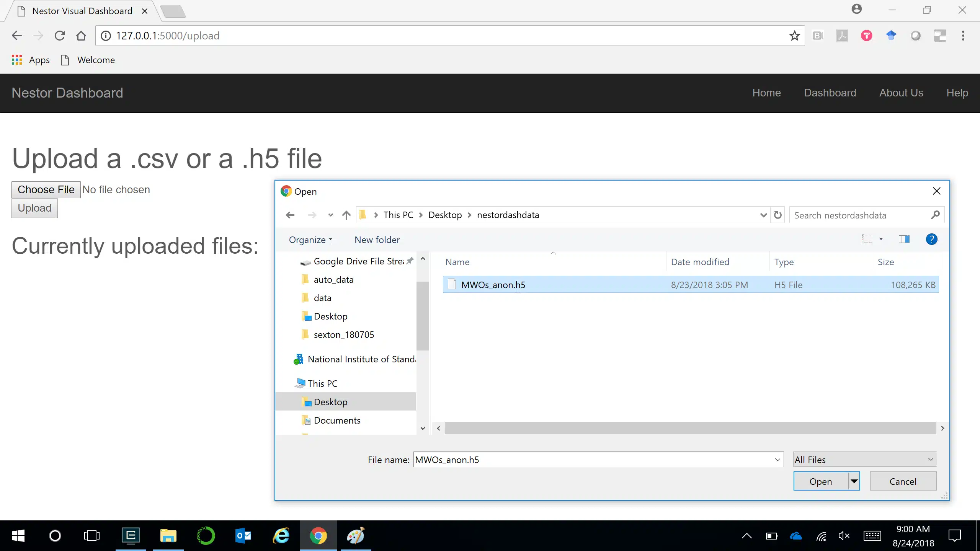Click horizontal scrollbar in file list
The height and width of the screenshot is (551, 980).
tap(690, 428)
